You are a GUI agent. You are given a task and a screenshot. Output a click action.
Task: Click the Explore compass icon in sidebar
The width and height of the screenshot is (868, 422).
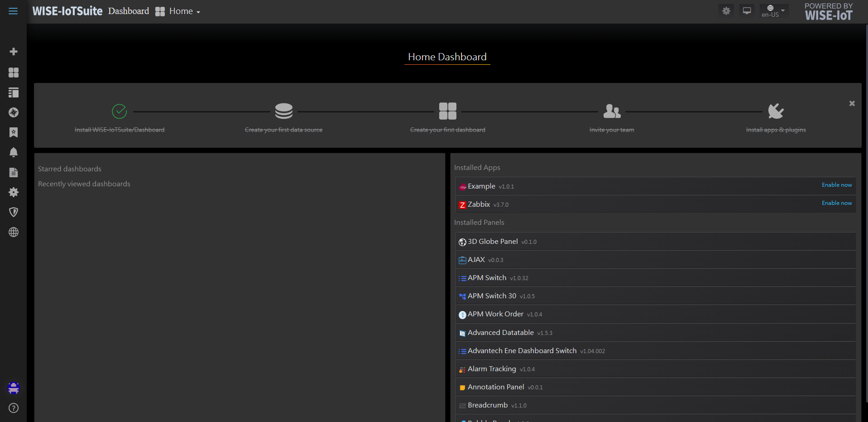point(14,112)
